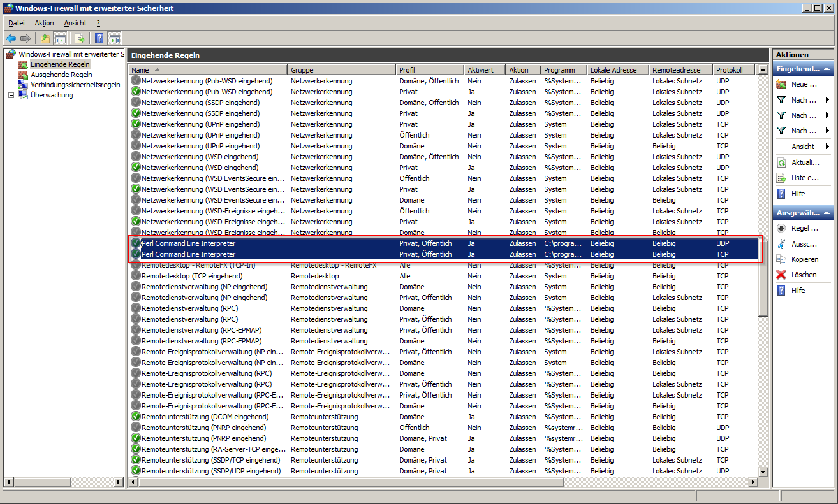Collapse the Ausgewäh... actions section arrow

point(827,213)
